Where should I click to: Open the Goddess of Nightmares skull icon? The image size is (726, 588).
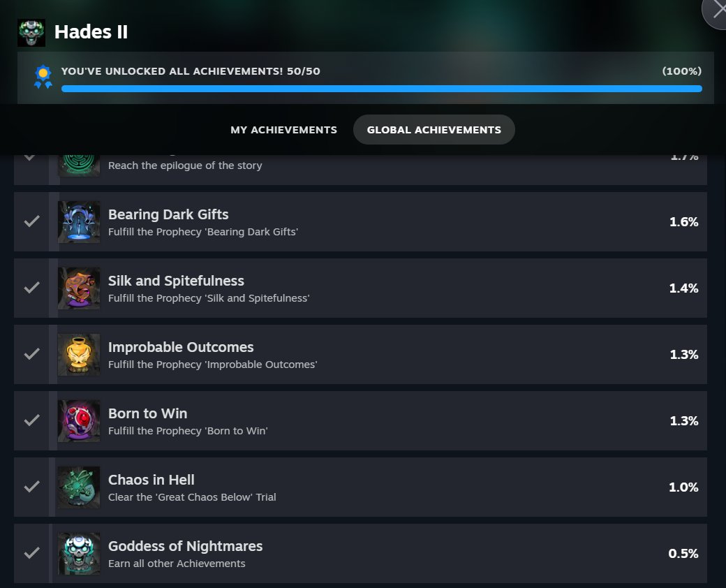(x=79, y=553)
